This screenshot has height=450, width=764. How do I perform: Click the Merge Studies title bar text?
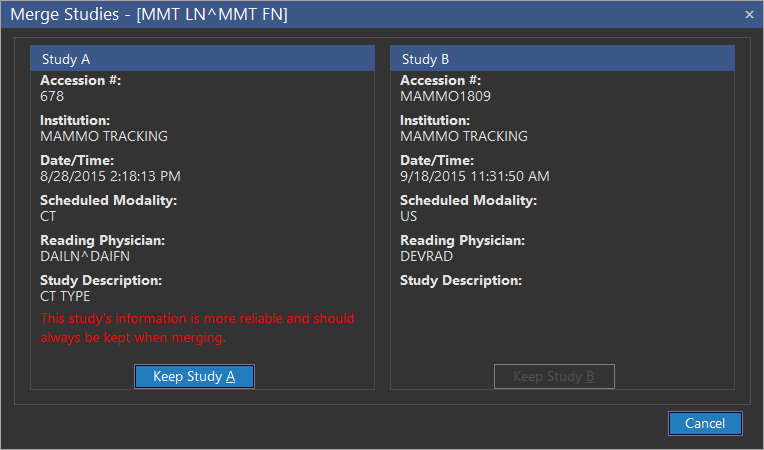tap(149, 15)
